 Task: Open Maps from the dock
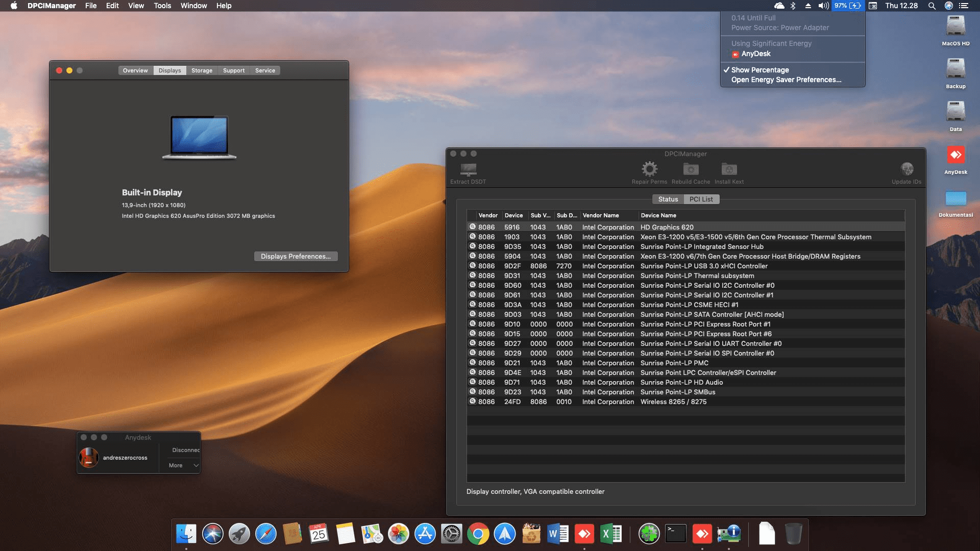pyautogui.click(x=372, y=534)
